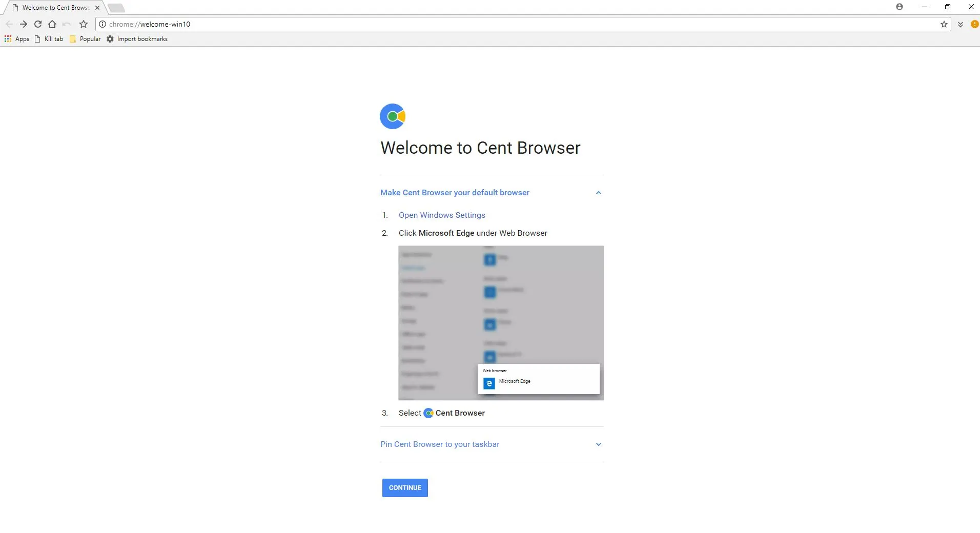Viewport: 980px width, 533px height.
Task: Open a new tab with the new-tab button
Action: 116,8
